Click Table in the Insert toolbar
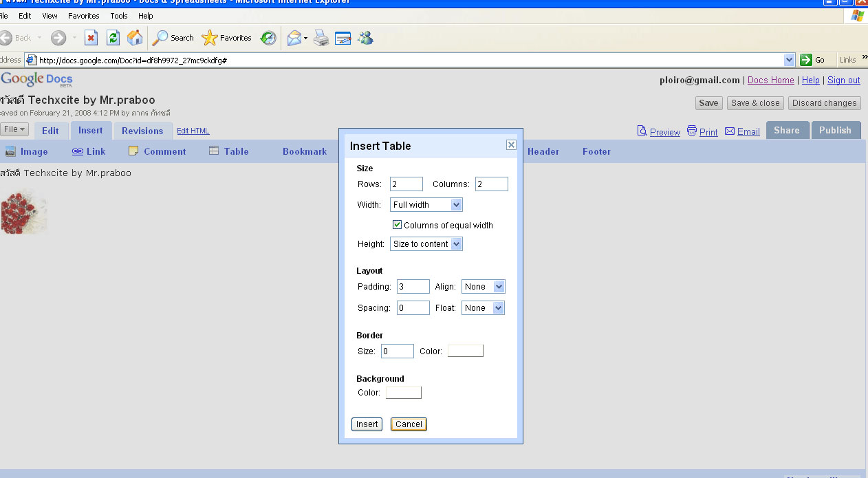 (229, 151)
